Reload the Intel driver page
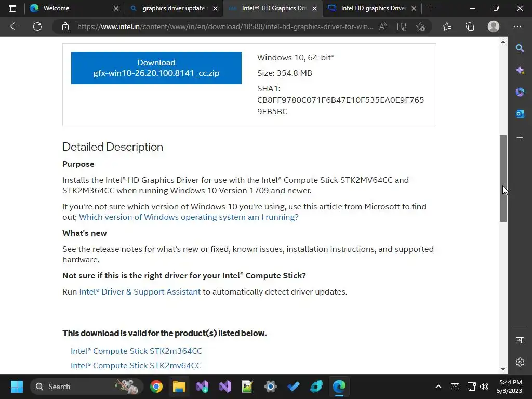Screen dimensions: 532x399 click(37, 26)
